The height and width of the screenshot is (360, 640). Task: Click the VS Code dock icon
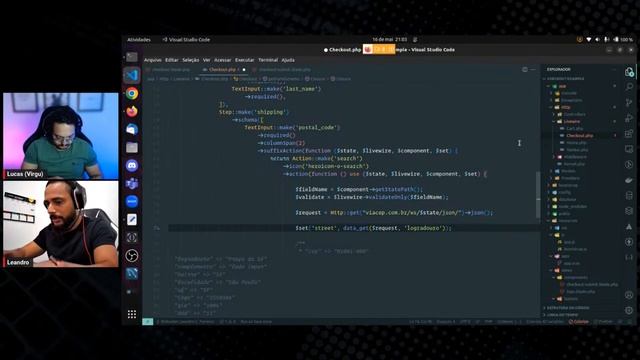(x=132, y=75)
